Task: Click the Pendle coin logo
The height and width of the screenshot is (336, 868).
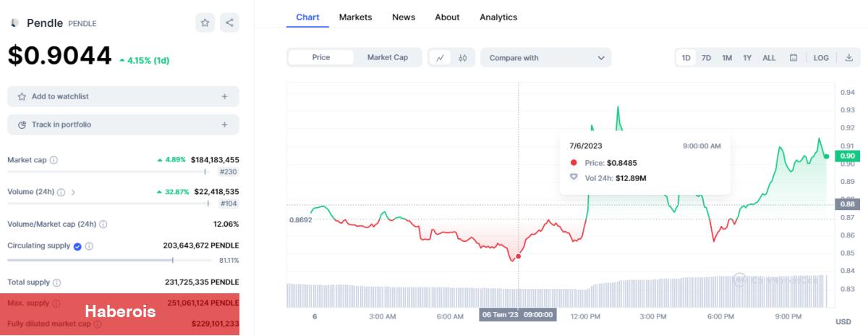Action: point(14,23)
